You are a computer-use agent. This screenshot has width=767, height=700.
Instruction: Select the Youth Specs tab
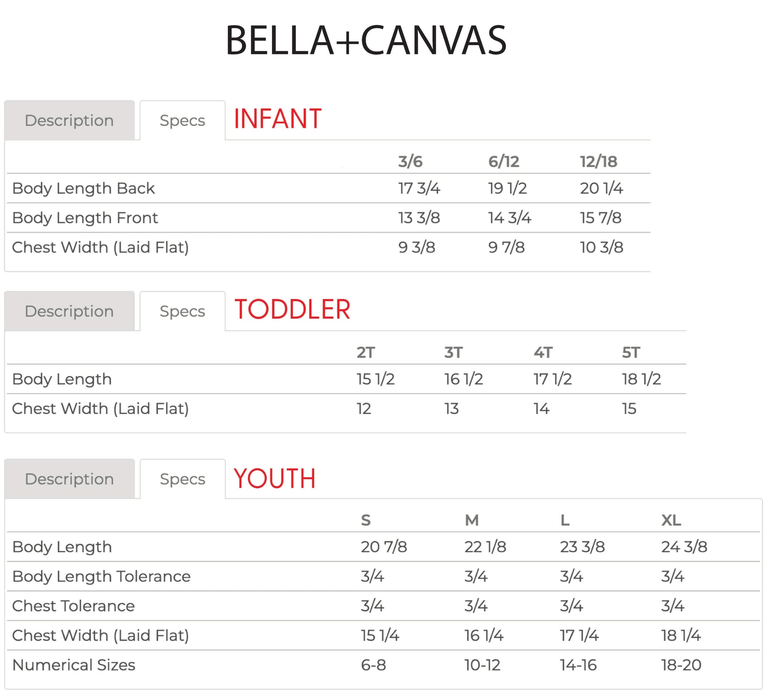(x=182, y=479)
